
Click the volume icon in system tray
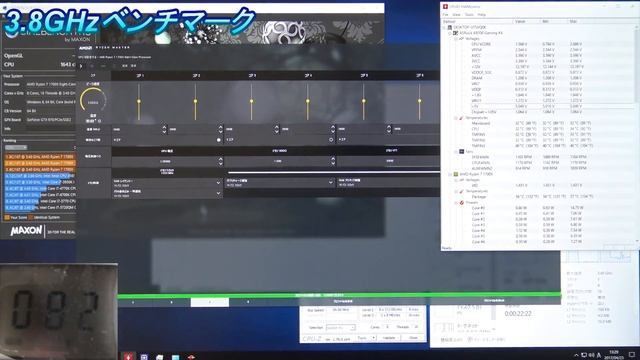[x=591, y=356]
